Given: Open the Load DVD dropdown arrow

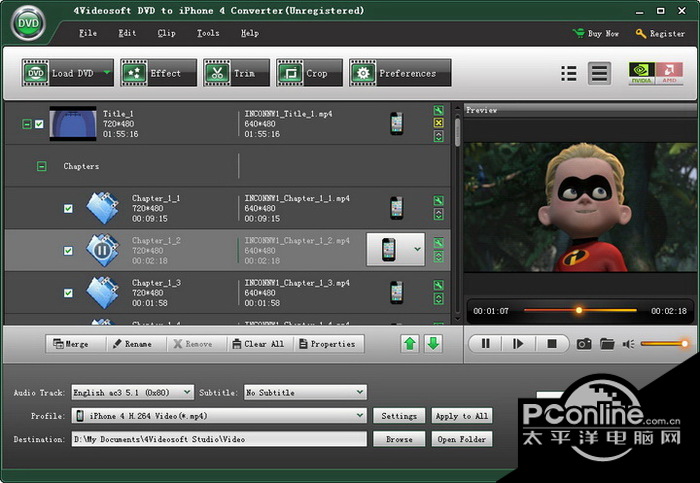Looking at the screenshot, I should coord(107,72).
